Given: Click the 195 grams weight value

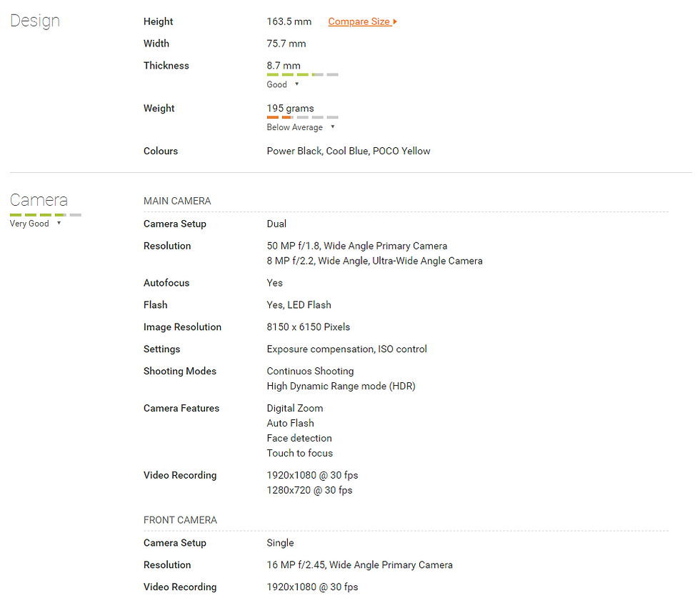Looking at the screenshot, I should point(290,108).
